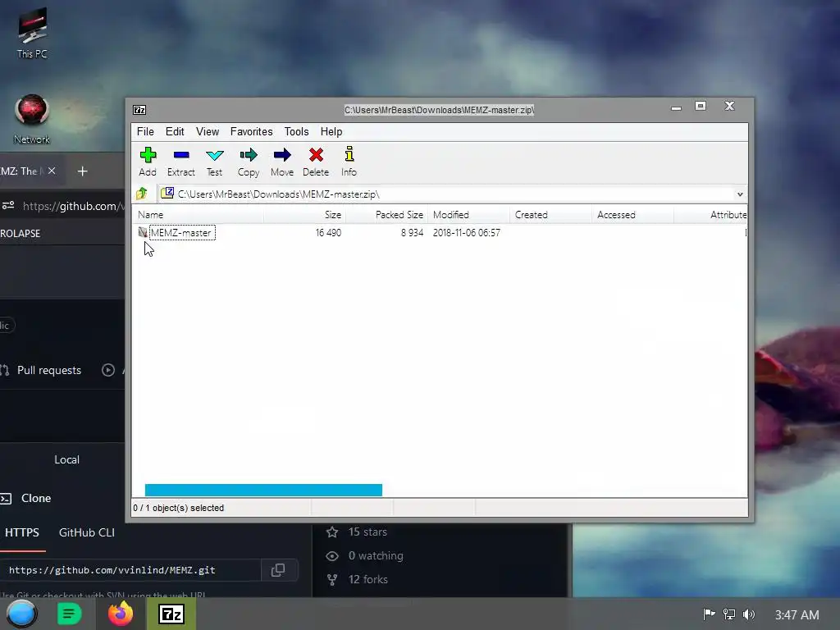Screen dimensions: 840x630
Task: Click the site permissions icon in browser
Action: pos(8,206)
